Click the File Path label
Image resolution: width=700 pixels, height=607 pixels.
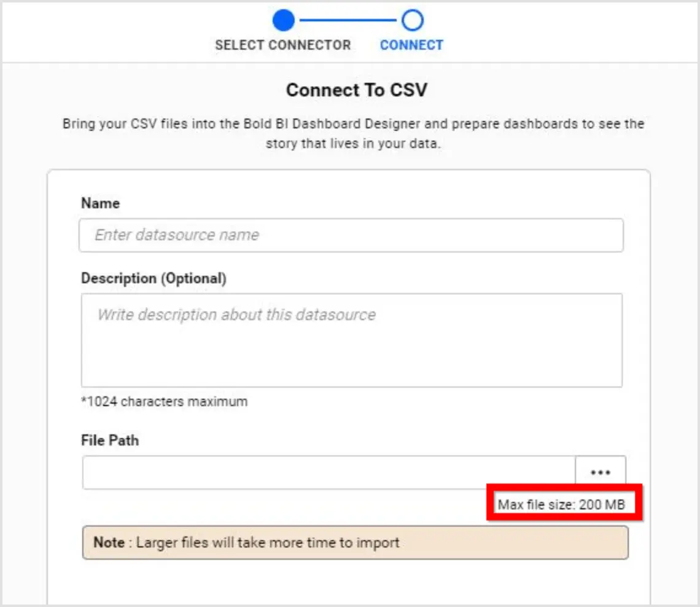coord(110,441)
